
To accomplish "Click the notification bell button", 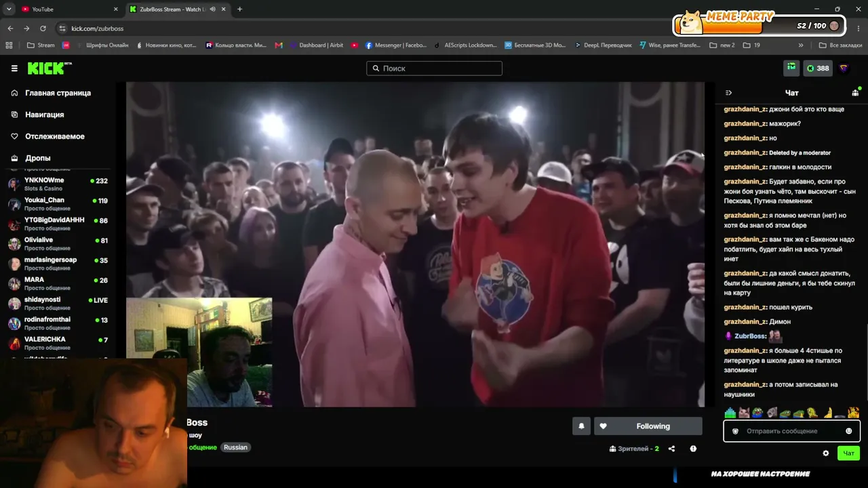I will pyautogui.click(x=581, y=426).
